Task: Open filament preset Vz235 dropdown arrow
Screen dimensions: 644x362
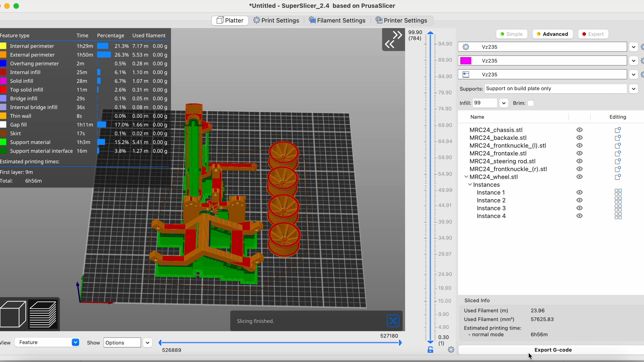Action: pos(633,61)
